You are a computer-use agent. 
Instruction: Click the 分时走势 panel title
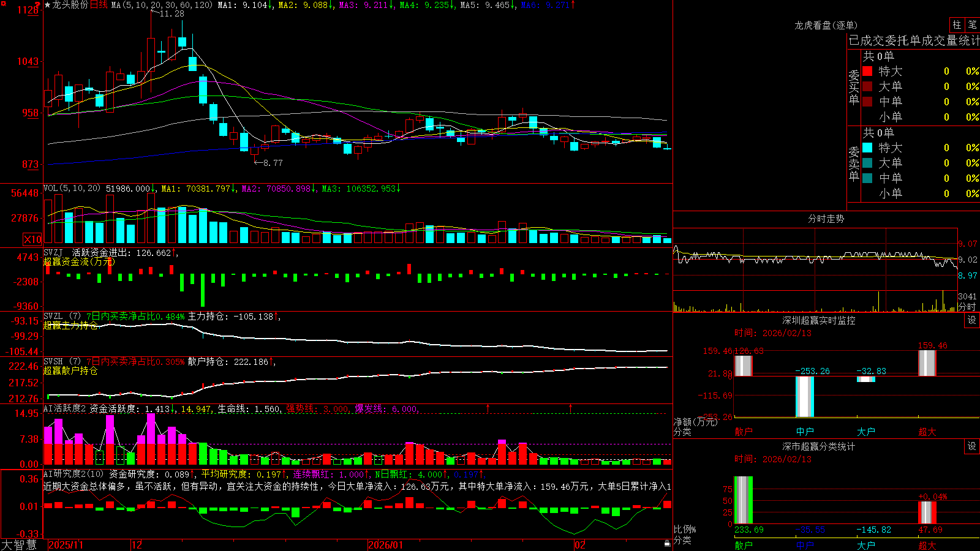(826, 219)
